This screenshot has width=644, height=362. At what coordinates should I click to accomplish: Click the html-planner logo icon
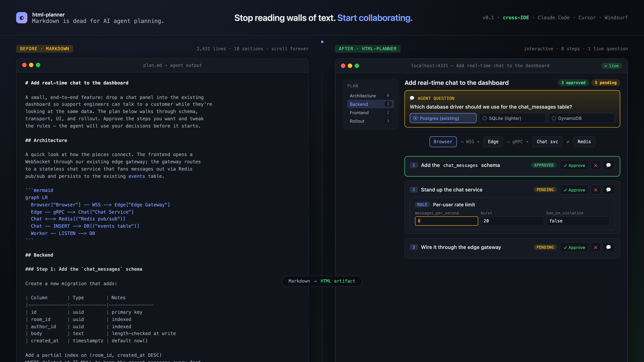tap(22, 18)
